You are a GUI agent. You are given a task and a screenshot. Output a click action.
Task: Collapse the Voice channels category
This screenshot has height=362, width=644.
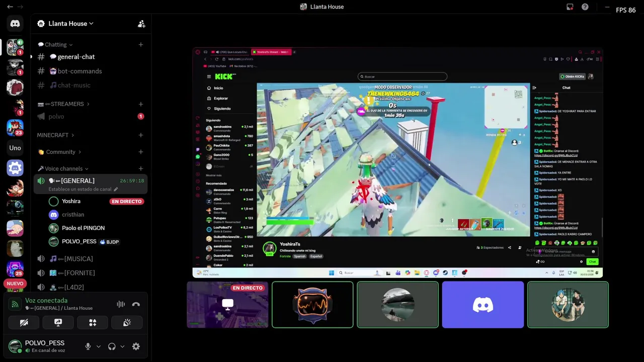(x=63, y=168)
